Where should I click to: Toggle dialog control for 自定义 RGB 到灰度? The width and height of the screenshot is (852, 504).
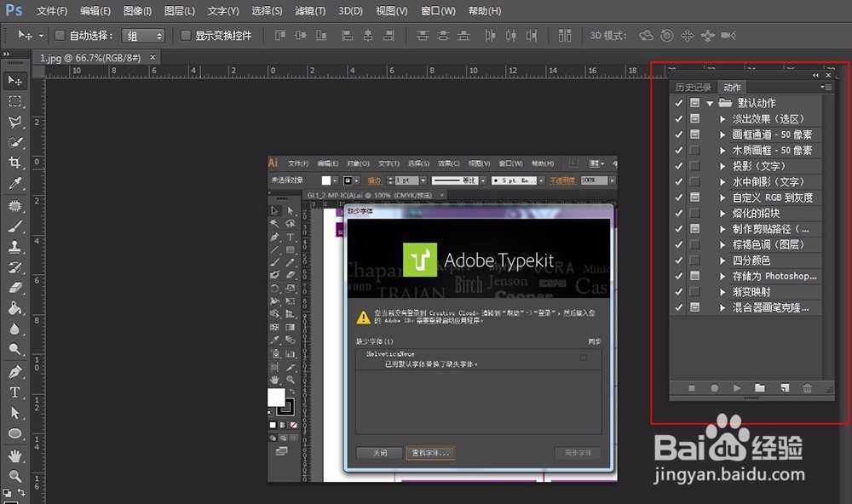coord(695,198)
